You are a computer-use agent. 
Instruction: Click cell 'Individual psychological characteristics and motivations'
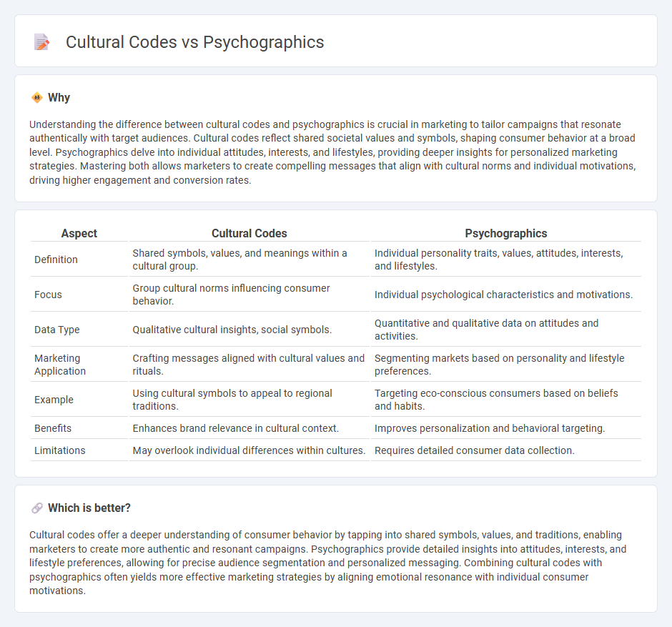coord(505,295)
